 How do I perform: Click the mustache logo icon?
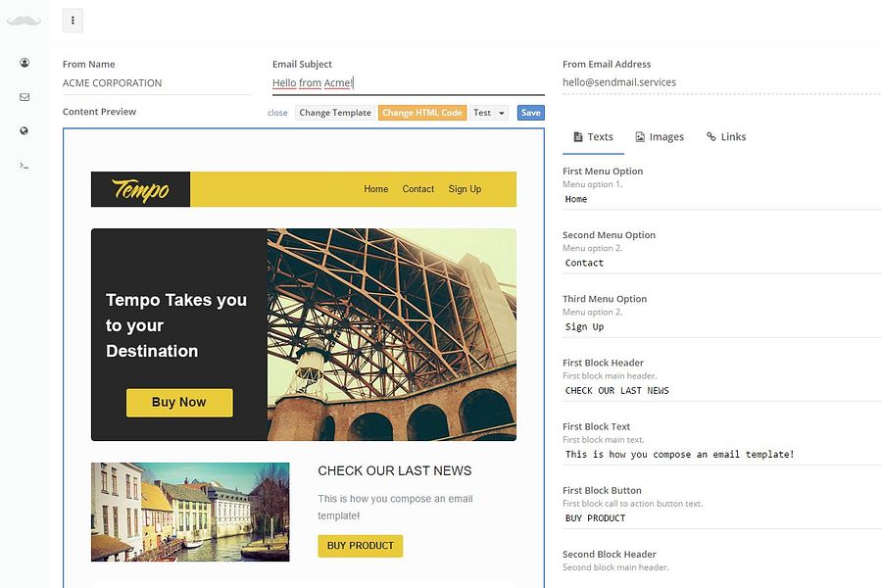tap(24, 21)
